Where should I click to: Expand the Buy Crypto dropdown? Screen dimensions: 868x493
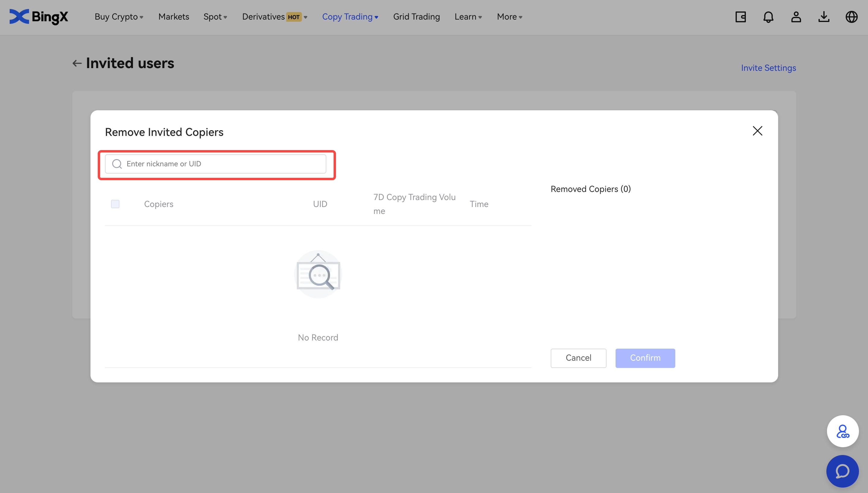pos(119,17)
